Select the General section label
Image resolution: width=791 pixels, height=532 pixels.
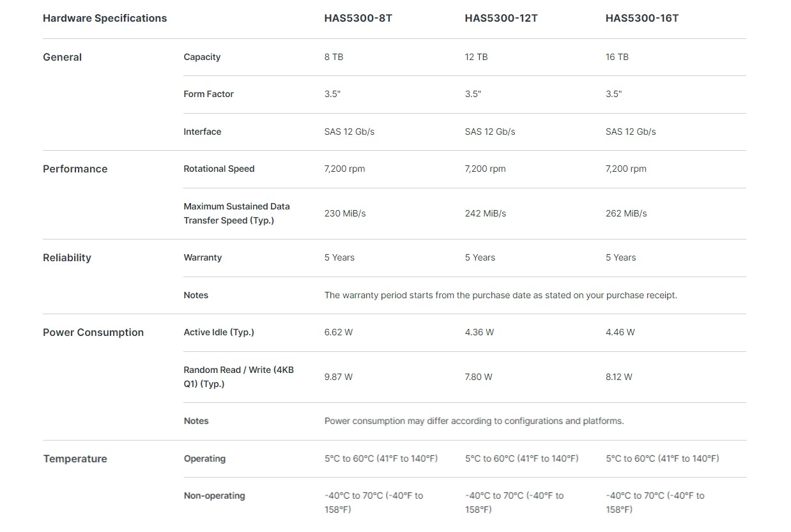point(62,57)
